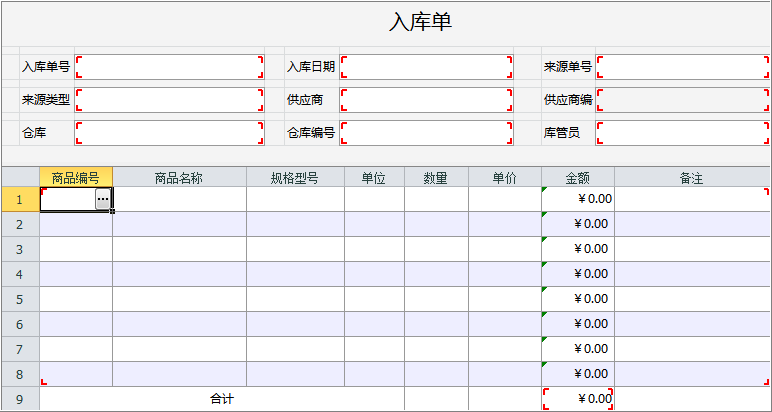This screenshot has height=412, width=772.
Task: Click the 单价 cell in row 1
Action: click(505, 199)
